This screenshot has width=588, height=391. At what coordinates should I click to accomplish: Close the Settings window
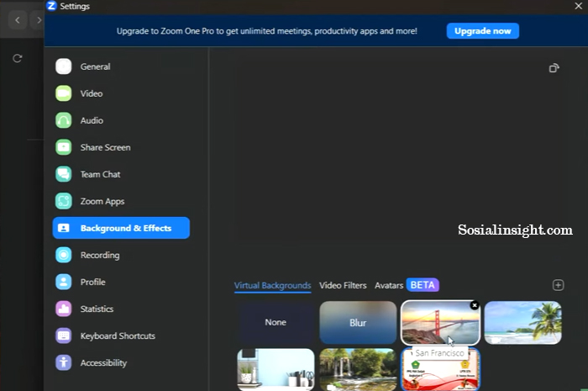578,6
